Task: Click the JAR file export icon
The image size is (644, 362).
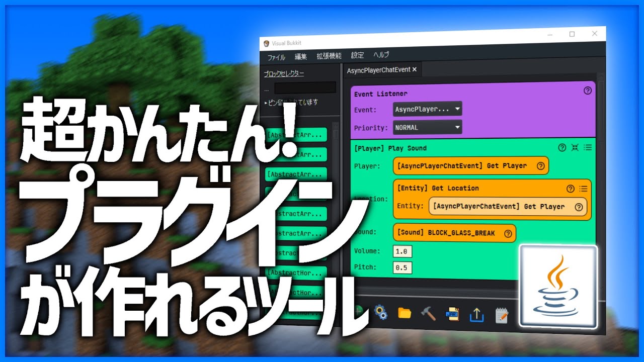Action: point(453,314)
